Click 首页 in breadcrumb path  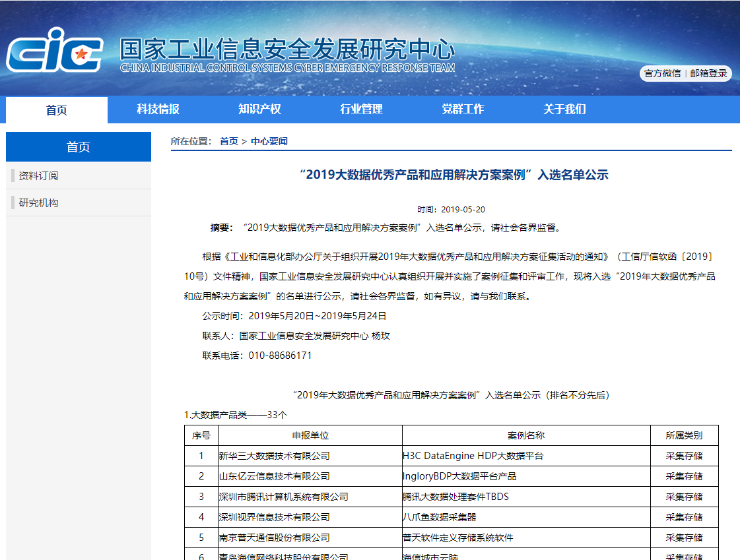pyautogui.click(x=228, y=141)
